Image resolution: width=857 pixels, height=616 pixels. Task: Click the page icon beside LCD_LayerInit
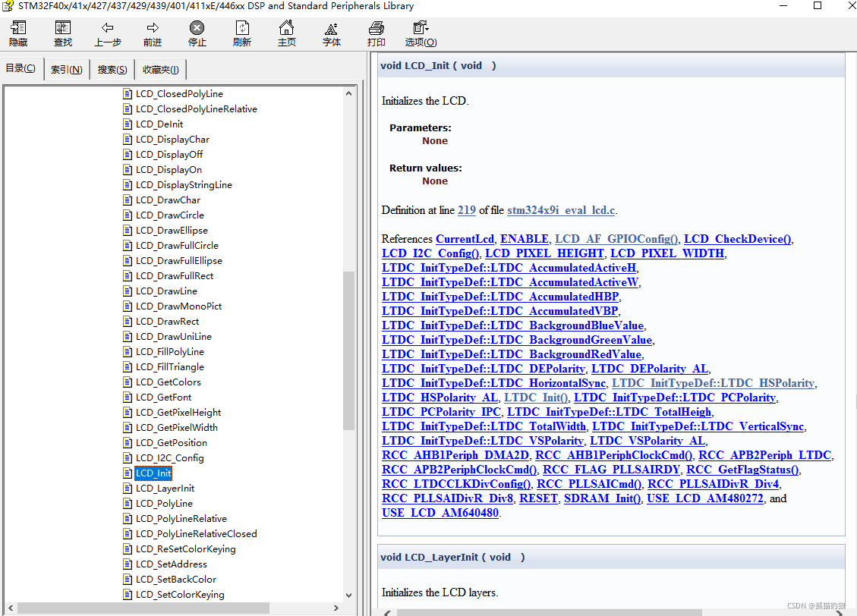click(x=128, y=489)
